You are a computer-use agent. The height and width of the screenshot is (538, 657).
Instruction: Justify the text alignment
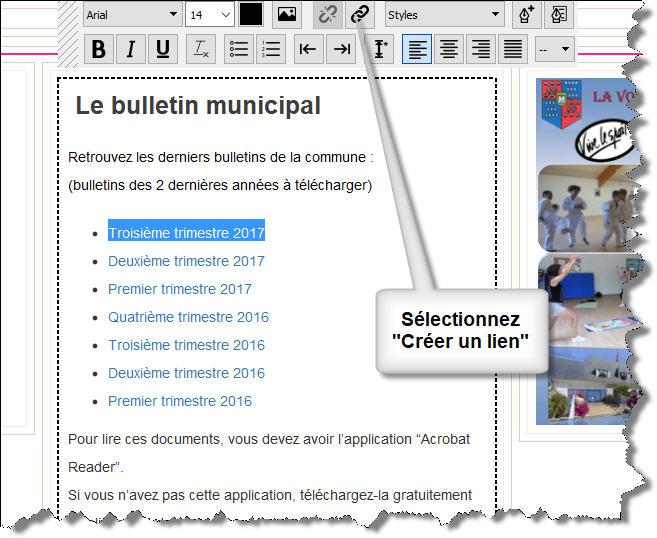(512, 49)
